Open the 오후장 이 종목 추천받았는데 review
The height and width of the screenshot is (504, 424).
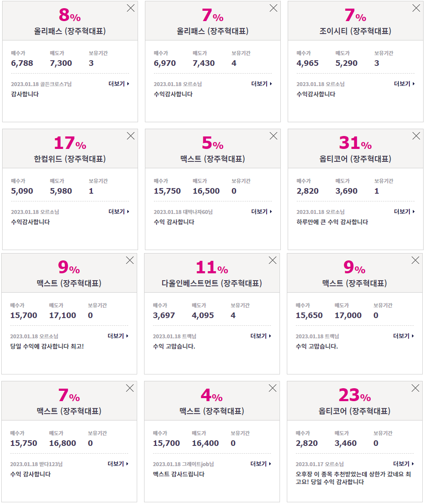353,478
